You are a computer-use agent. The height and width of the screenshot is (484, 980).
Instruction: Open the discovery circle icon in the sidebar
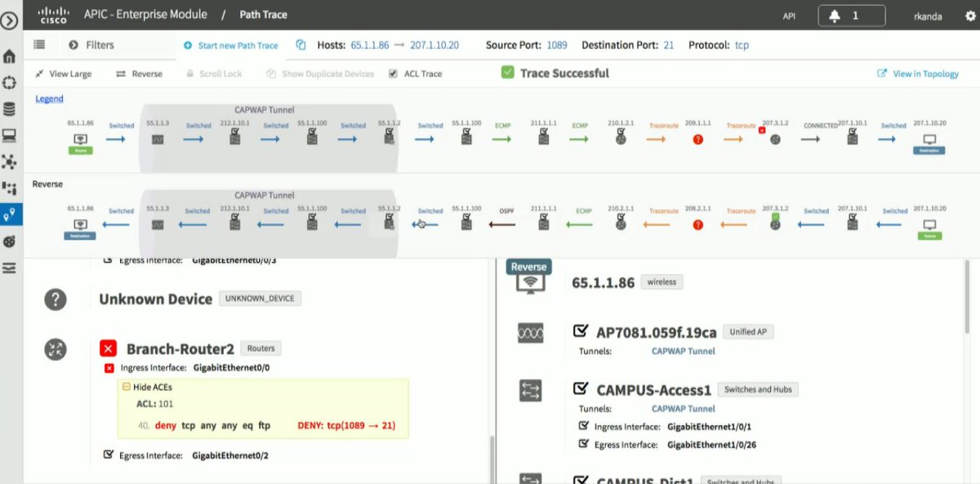pos(10,82)
